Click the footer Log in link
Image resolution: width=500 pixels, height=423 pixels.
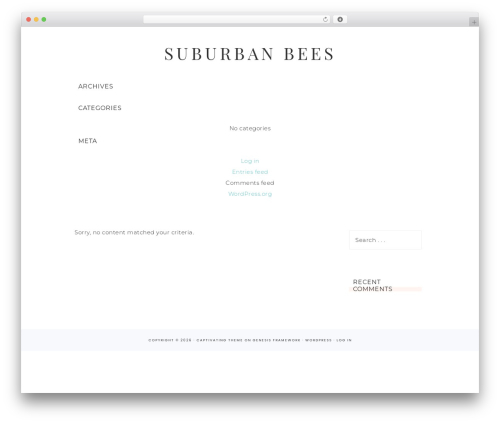tap(344, 340)
